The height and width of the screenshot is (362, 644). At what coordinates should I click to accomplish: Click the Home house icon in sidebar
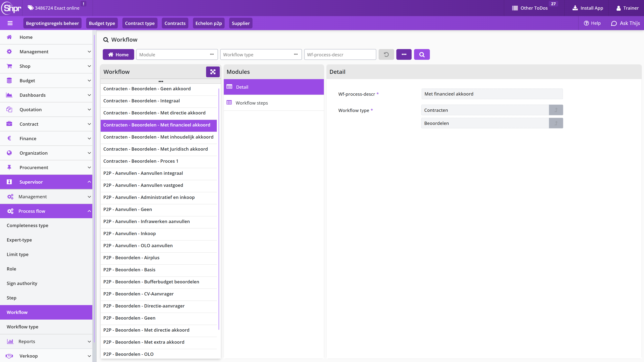9,37
